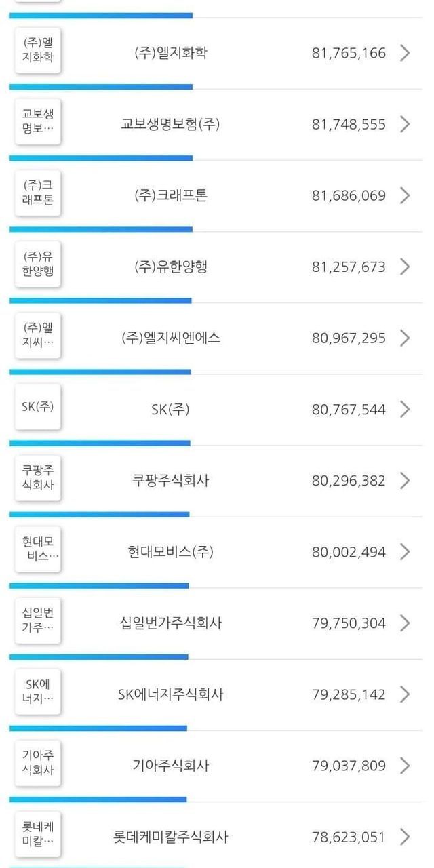Expand the SK에너지주식회사 row chevron

click(x=405, y=694)
